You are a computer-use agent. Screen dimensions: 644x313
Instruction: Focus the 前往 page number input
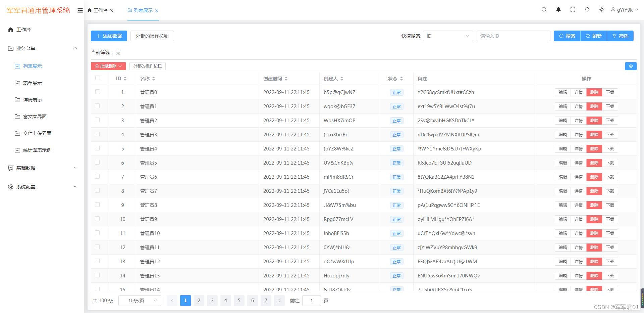[x=312, y=301]
